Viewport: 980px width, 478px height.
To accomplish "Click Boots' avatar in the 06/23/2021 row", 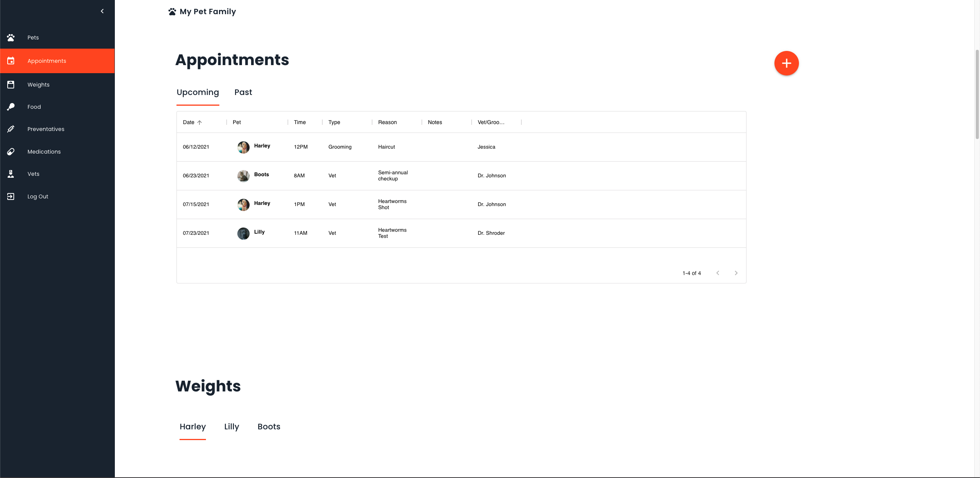I will pyautogui.click(x=243, y=176).
